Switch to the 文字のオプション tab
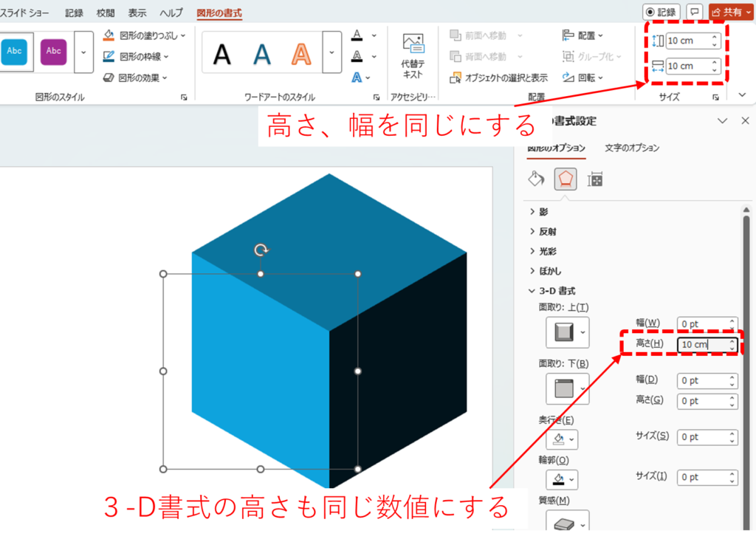The height and width of the screenshot is (542, 756). 632,148
